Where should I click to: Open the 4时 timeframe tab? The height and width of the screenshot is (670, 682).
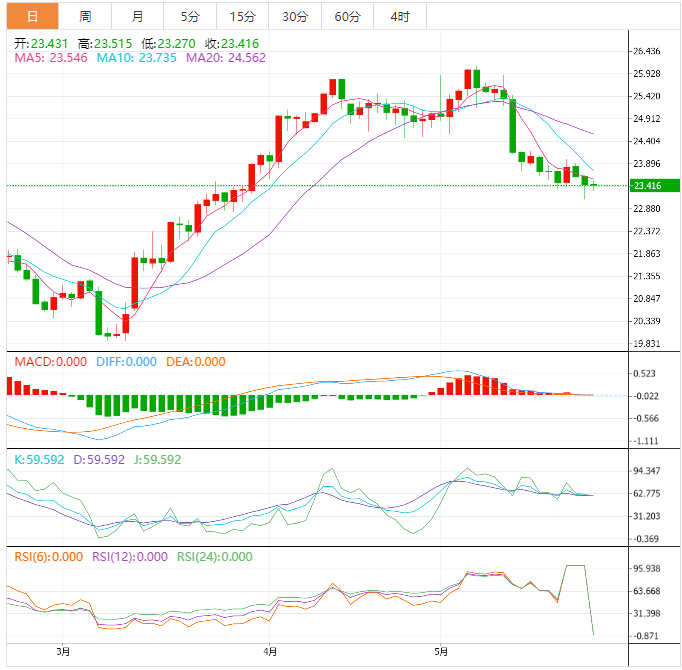click(x=400, y=17)
